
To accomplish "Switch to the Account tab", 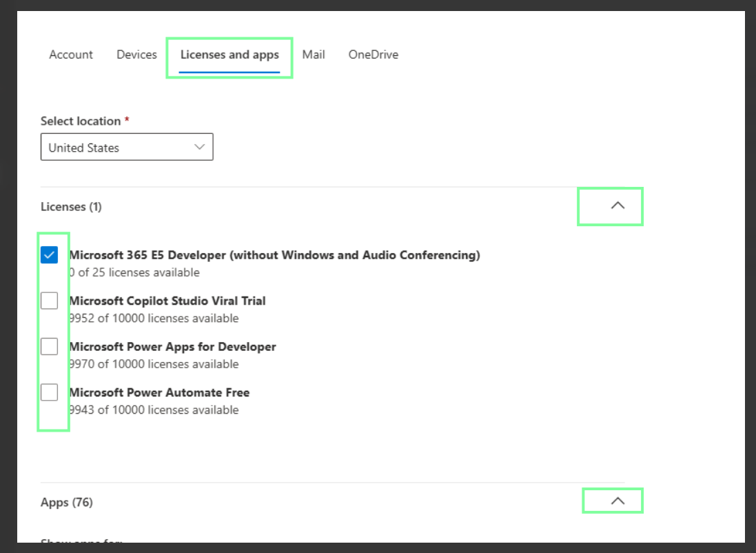I will coord(71,54).
